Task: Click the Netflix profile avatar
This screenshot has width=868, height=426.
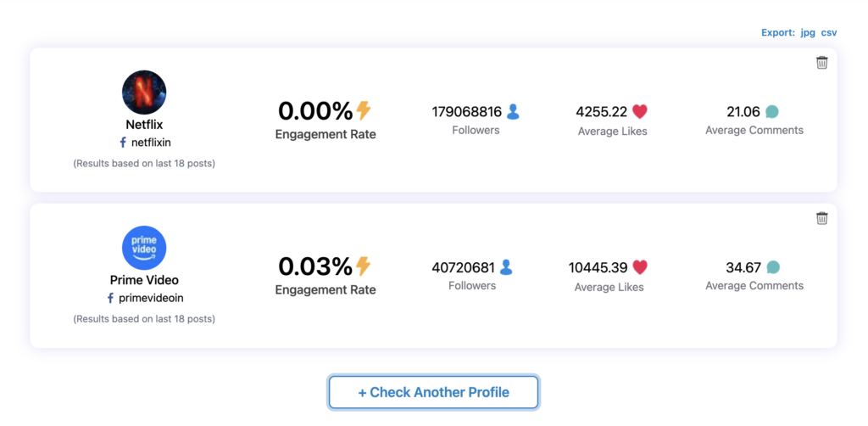Action: pos(144,92)
